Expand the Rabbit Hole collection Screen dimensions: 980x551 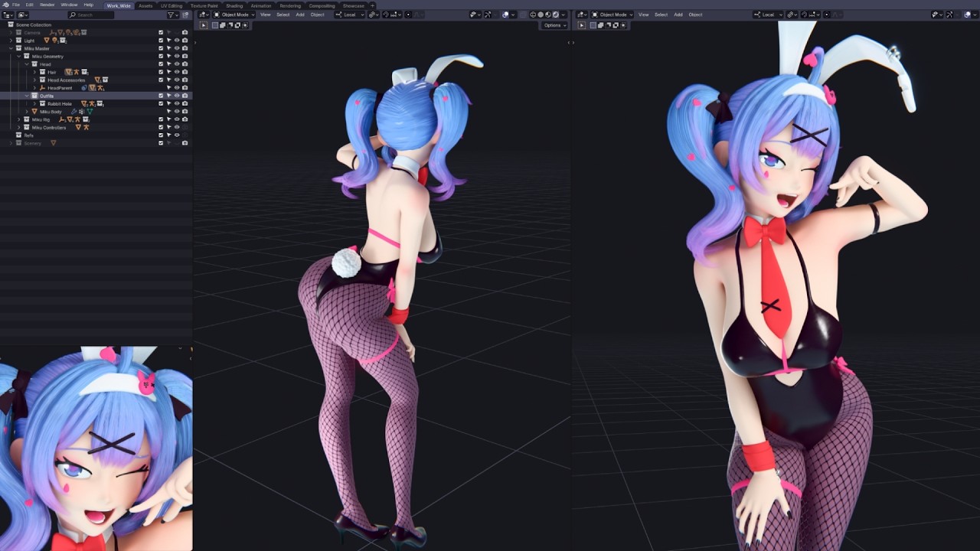pos(34,103)
